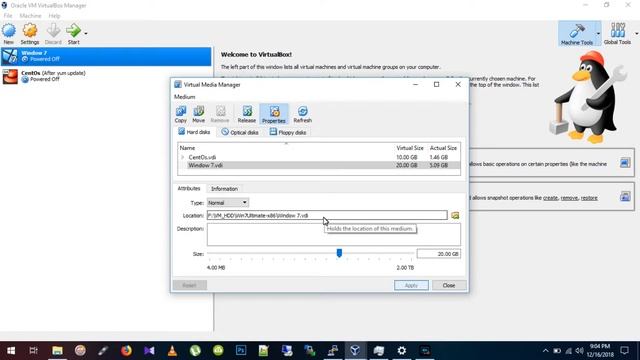The height and width of the screenshot is (360, 640).
Task: Open the File menu
Action: coord(8,16)
